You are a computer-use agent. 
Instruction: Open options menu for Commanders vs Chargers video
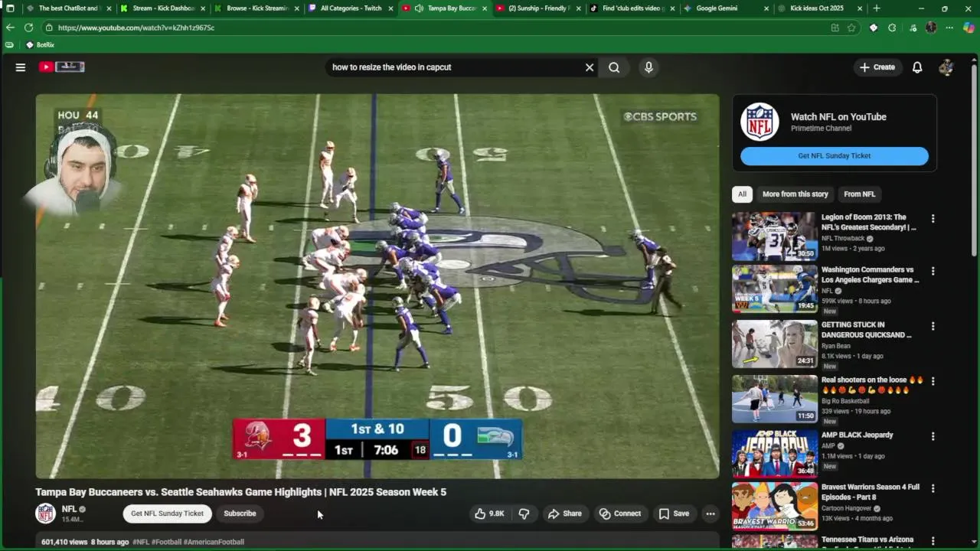(x=933, y=271)
